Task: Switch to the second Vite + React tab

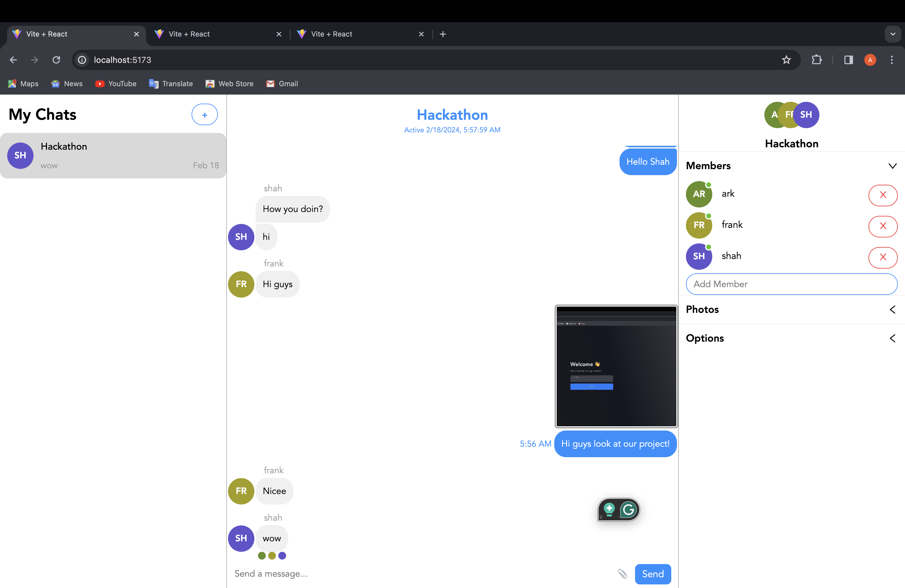Action: point(189,34)
